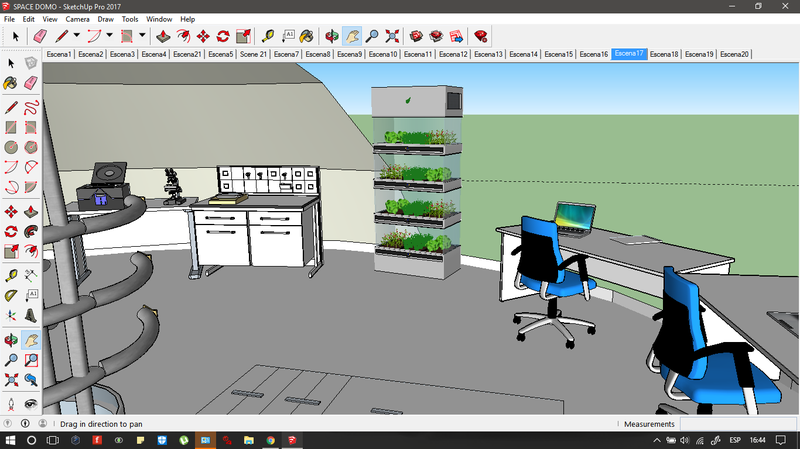Switch to the Scene 21 tab

(254, 54)
